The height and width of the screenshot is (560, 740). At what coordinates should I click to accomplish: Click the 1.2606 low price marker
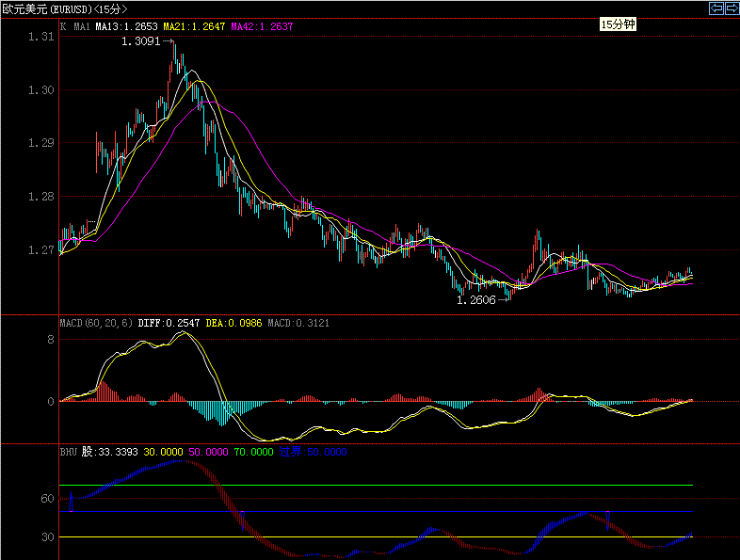click(477, 299)
